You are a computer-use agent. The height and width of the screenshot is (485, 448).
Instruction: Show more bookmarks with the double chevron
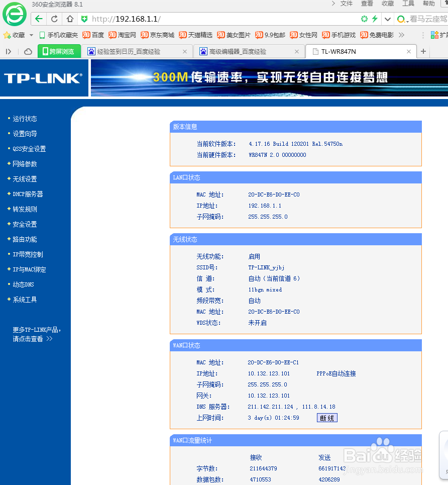point(401,35)
